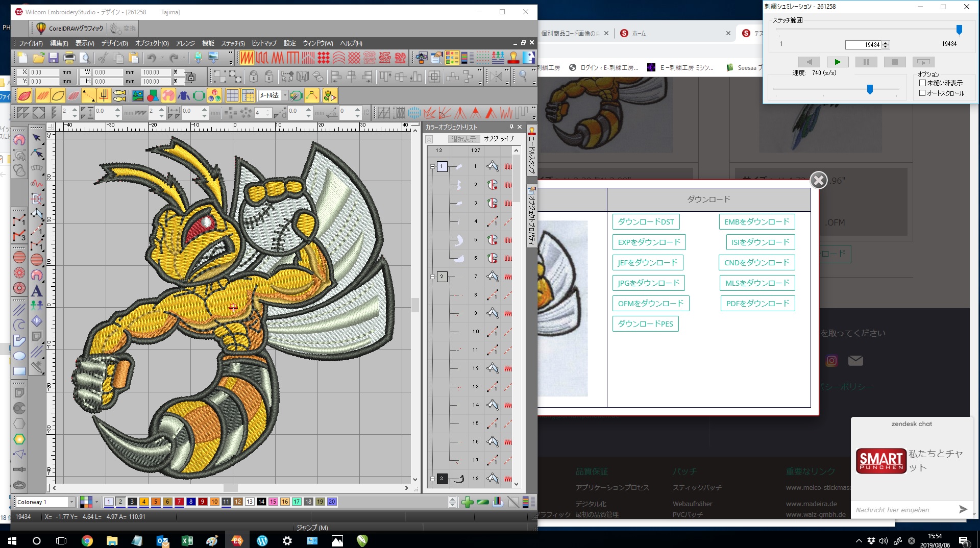The height and width of the screenshot is (548, 980).
Task: Open the メートル法 measurement units dropdown
Action: (x=285, y=95)
